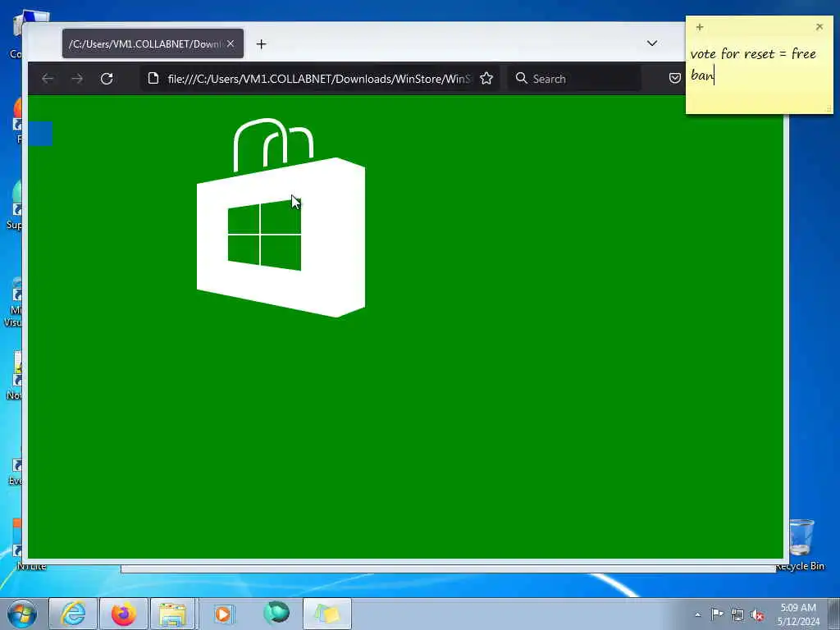Delete the sticky note with X
Image resolution: width=840 pixels, height=630 pixels.
[819, 27]
